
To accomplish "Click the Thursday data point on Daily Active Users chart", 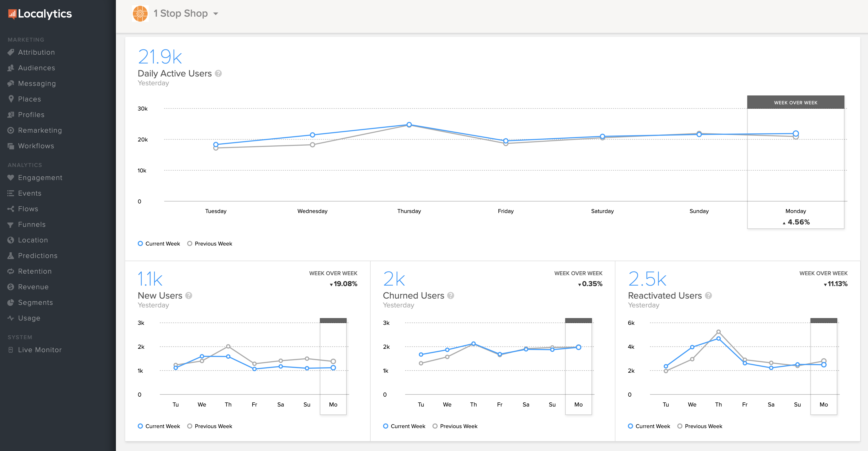I will coord(409,125).
